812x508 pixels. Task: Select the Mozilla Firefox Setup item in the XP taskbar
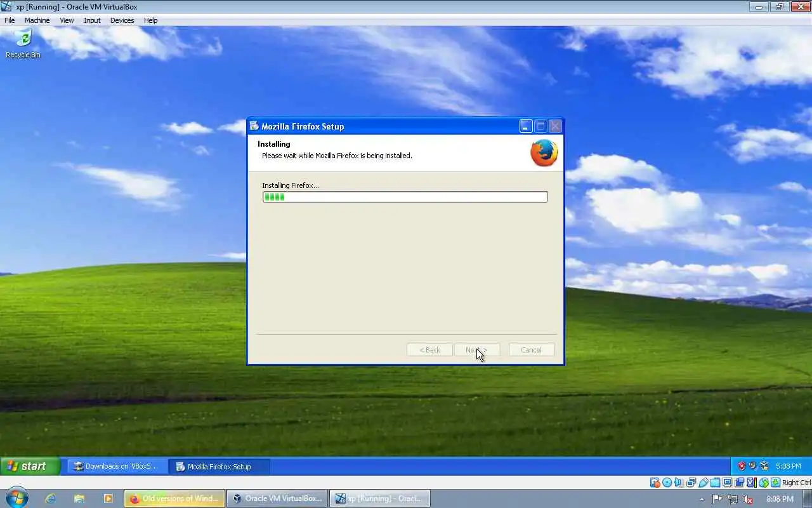pos(219,466)
